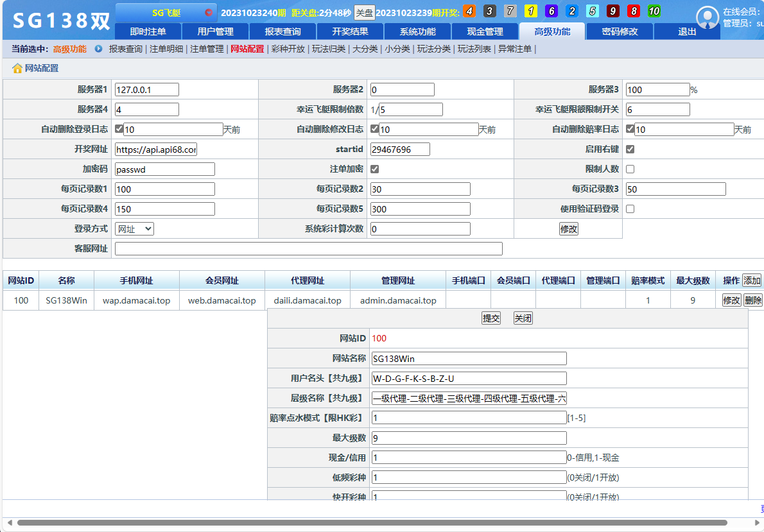Click admin.damacai.top table cell
The width and height of the screenshot is (764, 532).
pos(398,300)
